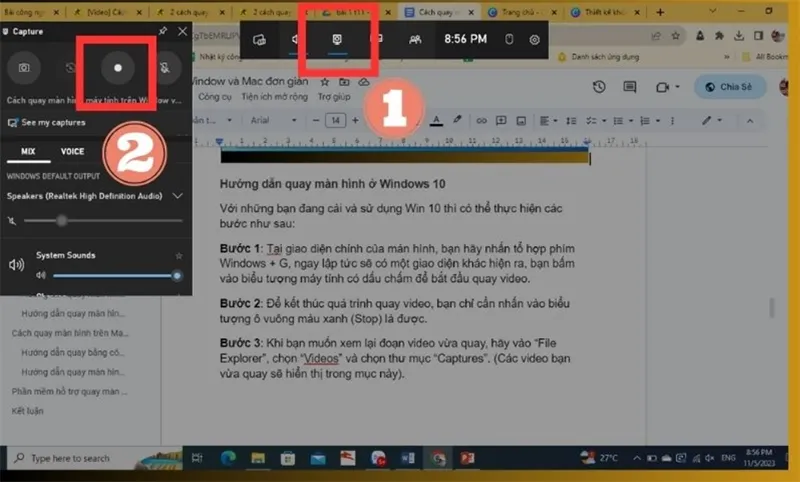The height and width of the screenshot is (482, 800).
Task: Pin the Capture widget
Action: click(163, 31)
